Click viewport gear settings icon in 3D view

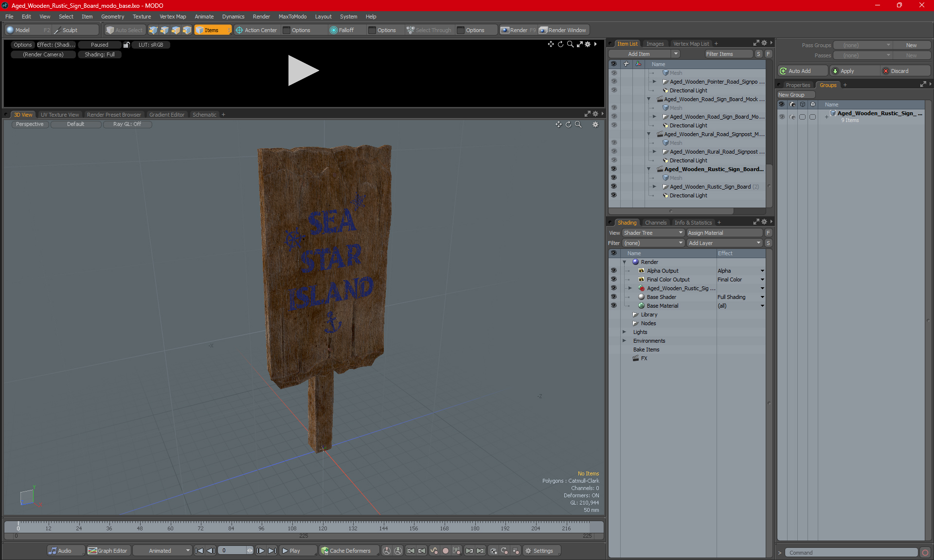595,124
